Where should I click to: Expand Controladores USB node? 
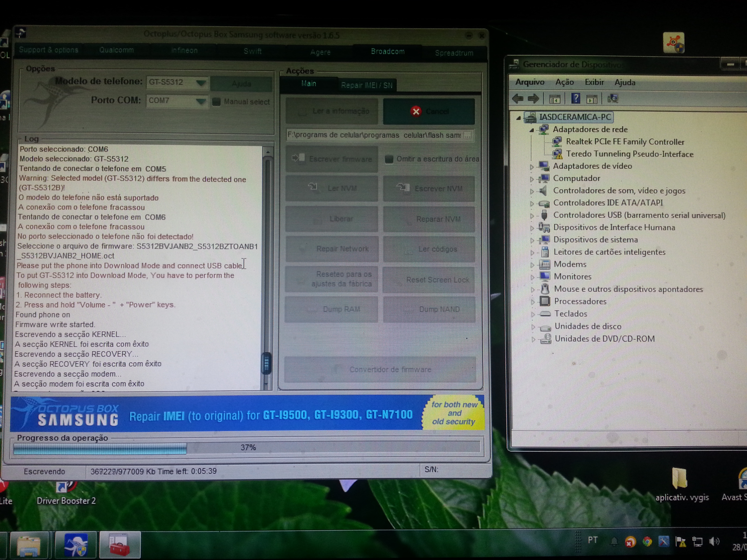(532, 216)
